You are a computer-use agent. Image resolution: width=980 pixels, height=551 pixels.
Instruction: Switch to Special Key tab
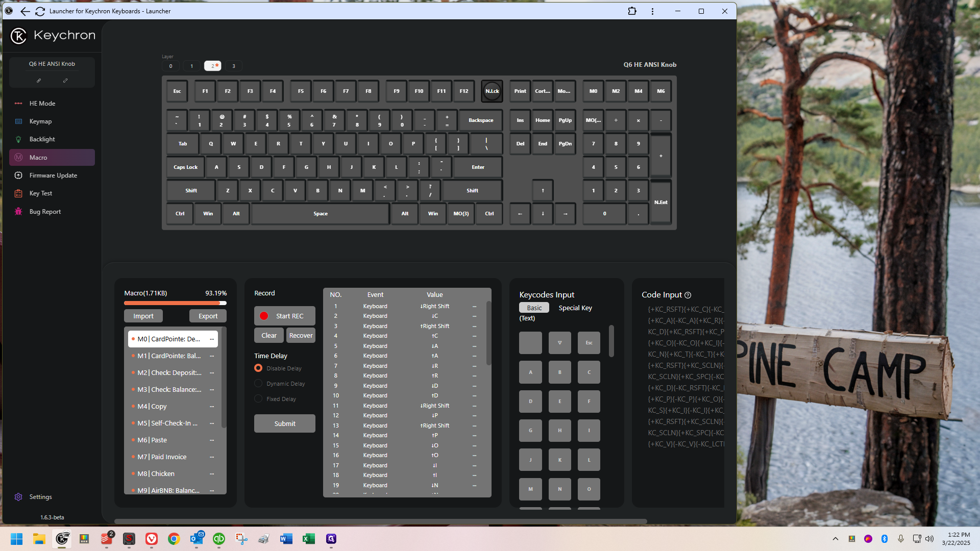pyautogui.click(x=575, y=308)
